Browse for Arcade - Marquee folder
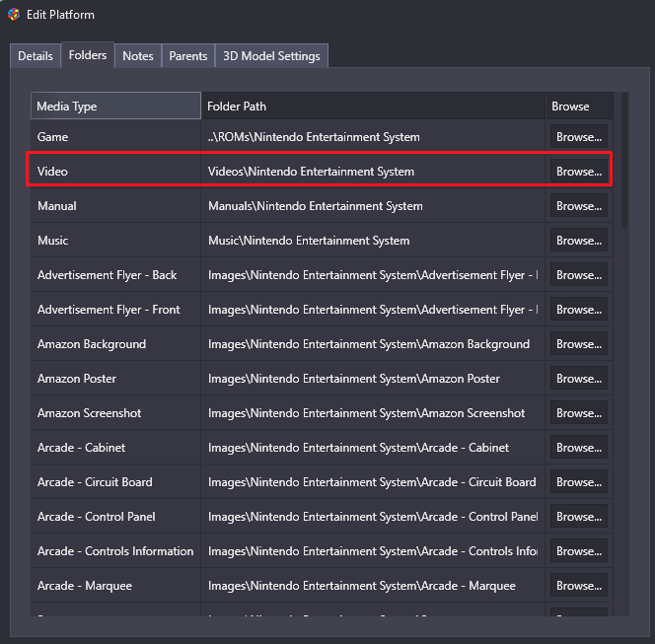This screenshot has width=655, height=644. [579, 586]
